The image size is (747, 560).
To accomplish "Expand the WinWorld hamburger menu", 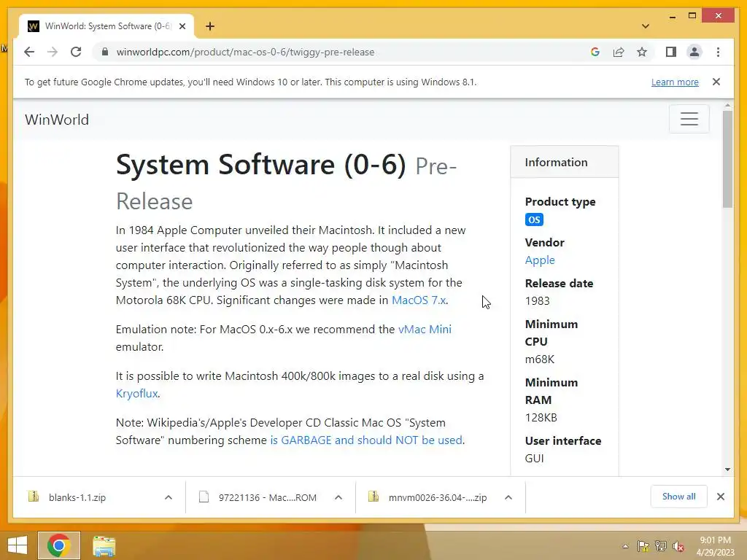I will (689, 119).
